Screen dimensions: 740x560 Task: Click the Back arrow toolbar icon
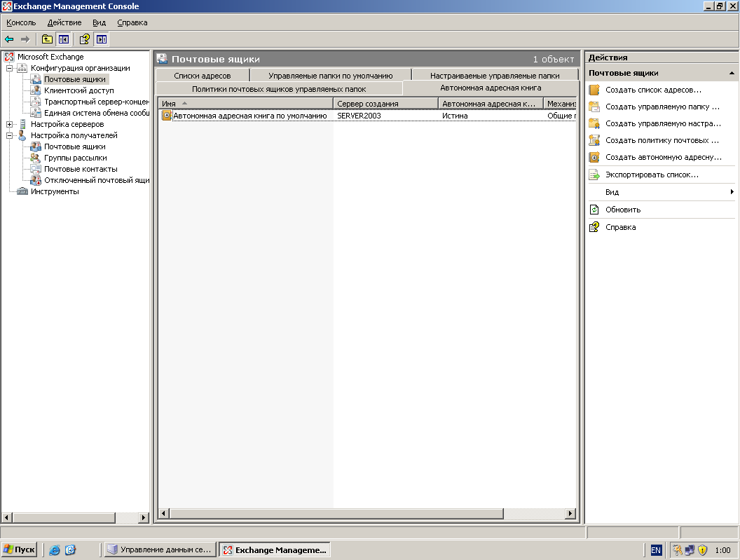(9, 40)
